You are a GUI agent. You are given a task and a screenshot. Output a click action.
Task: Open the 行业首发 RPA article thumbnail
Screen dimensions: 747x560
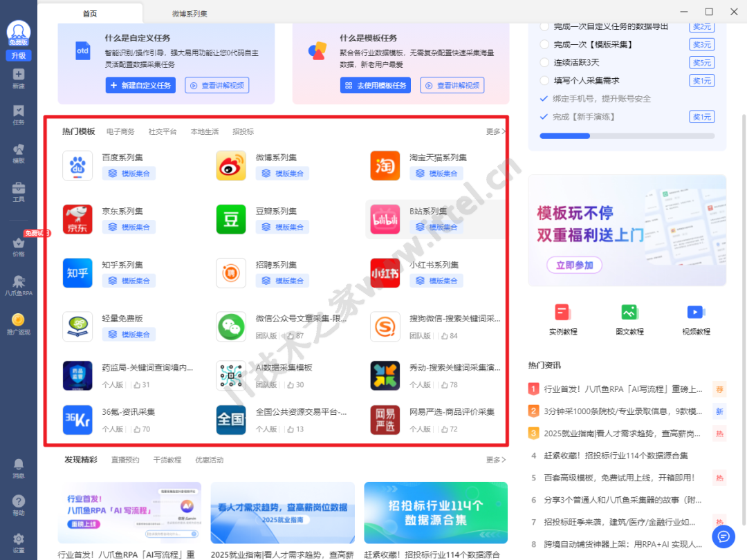click(x=129, y=513)
